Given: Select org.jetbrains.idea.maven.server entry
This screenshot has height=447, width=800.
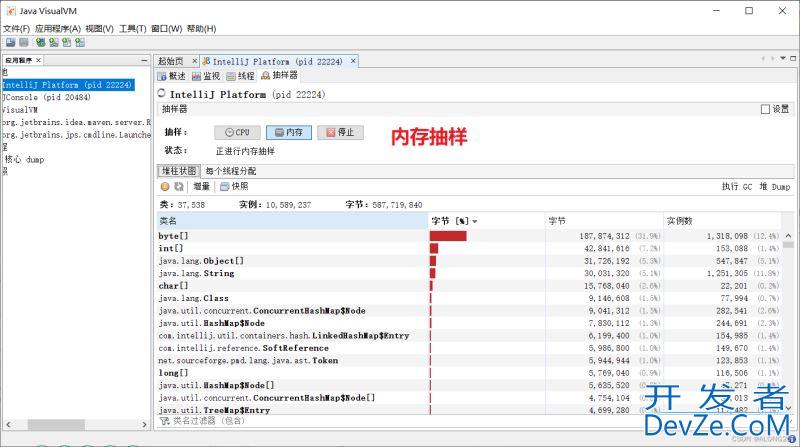Looking at the screenshot, I should point(76,122).
